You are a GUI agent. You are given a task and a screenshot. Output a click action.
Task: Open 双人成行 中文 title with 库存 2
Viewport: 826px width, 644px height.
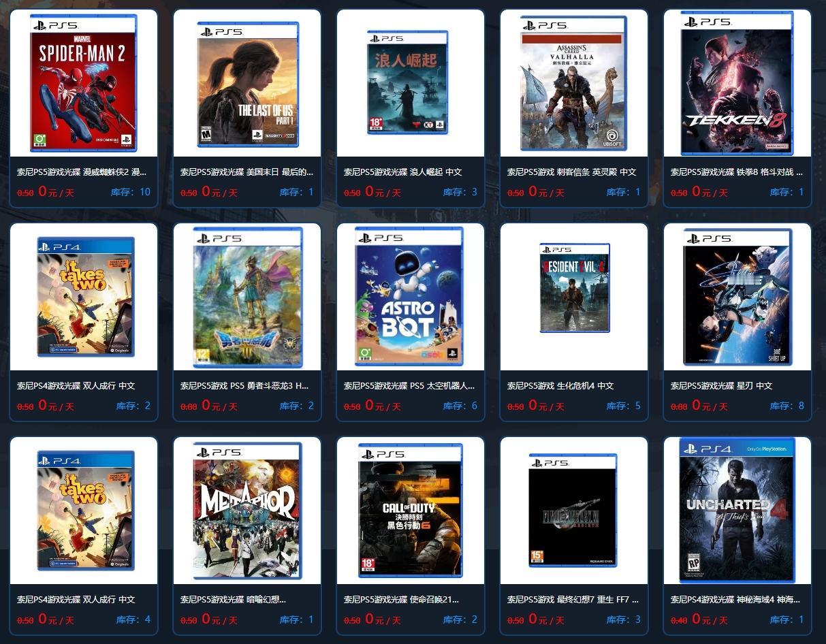pyautogui.click(x=76, y=386)
